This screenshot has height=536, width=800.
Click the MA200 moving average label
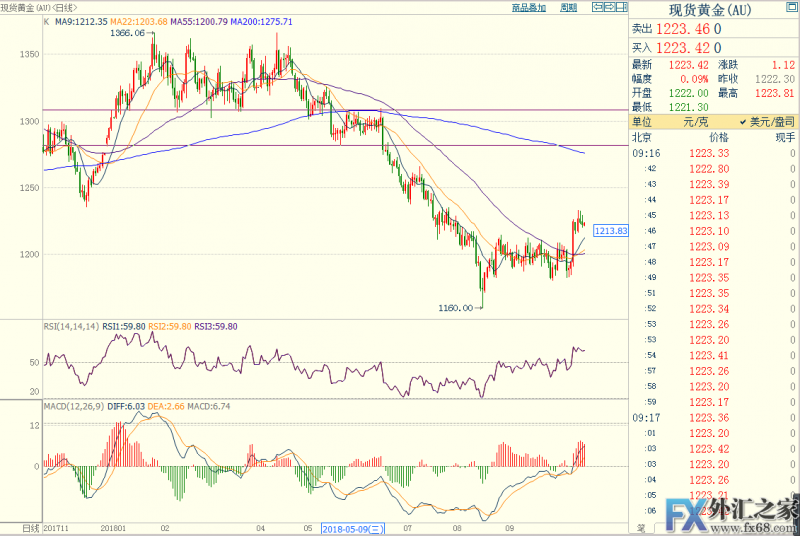pos(262,21)
